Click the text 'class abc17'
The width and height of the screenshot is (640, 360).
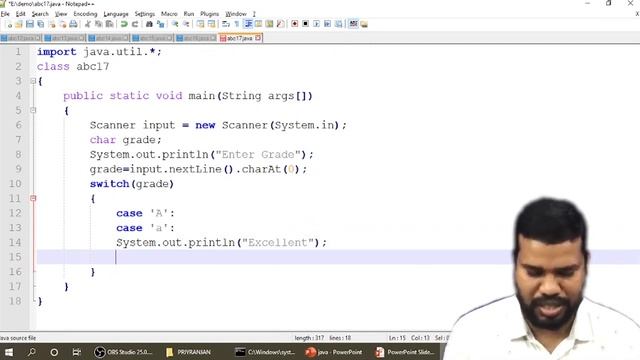(73, 67)
